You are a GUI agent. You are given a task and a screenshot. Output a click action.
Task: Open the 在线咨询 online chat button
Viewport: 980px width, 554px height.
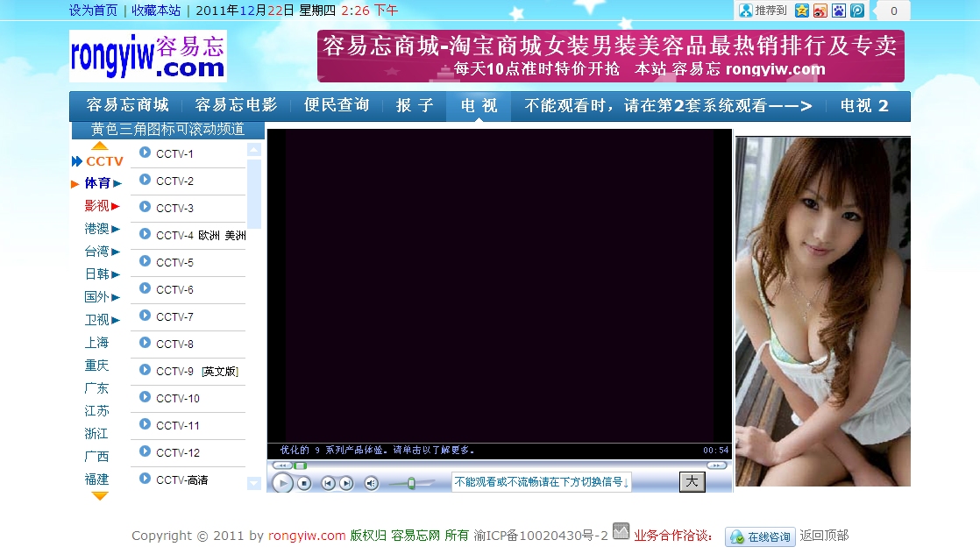(760, 536)
